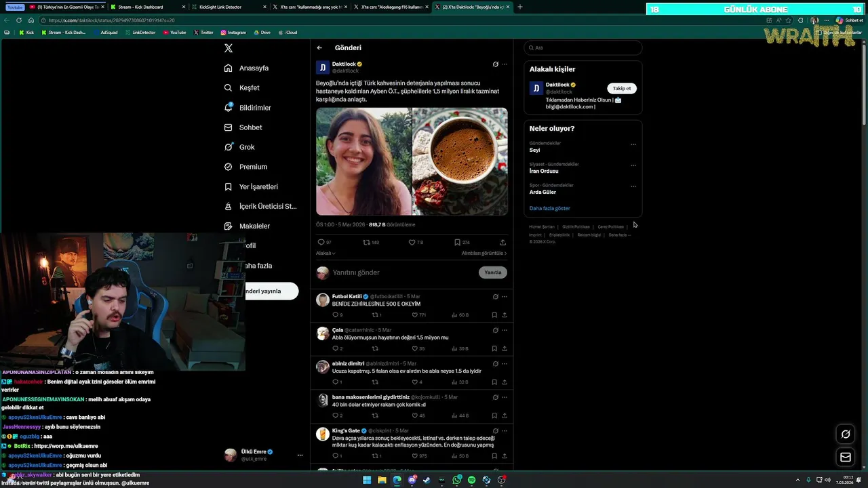Repost the main post (149)
The image size is (868, 488).
[370, 242]
